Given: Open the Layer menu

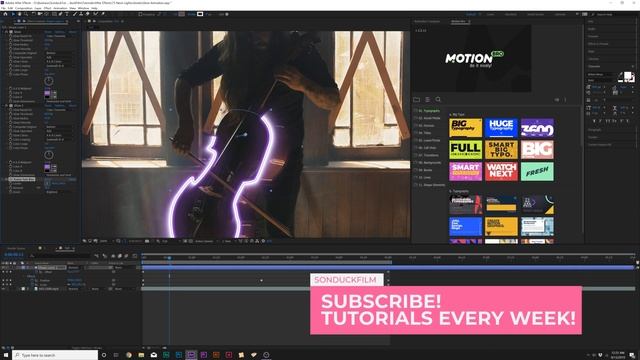Looking at the screenshot, I should pyautogui.click(x=38, y=8).
